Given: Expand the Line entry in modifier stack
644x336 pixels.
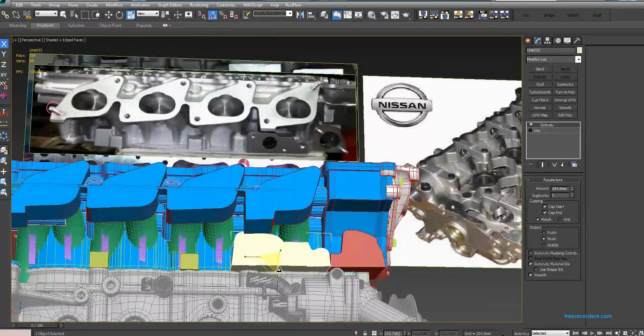Looking at the screenshot, I should pyautogui.click(x=530, y=130).
